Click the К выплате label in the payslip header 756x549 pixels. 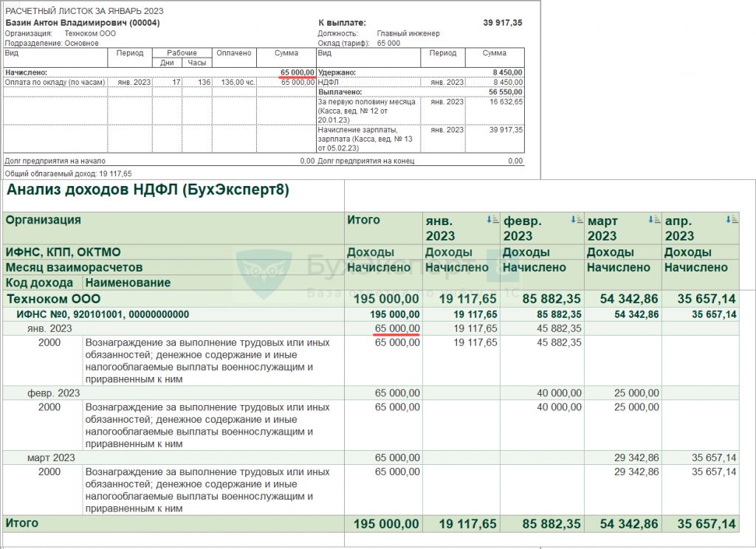point(343,23)
